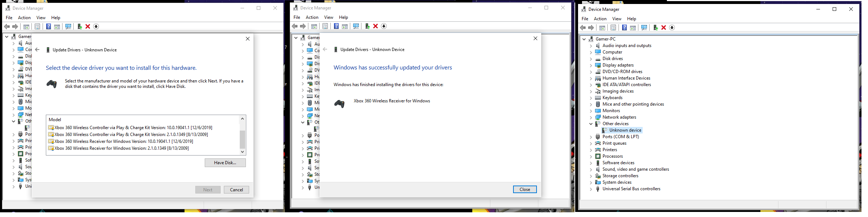Image resolution: width=868 pixels, height=217 pixels.
Task: Click Back arrow in right Device Manager toolbar
Action: [x=583, y=28]
